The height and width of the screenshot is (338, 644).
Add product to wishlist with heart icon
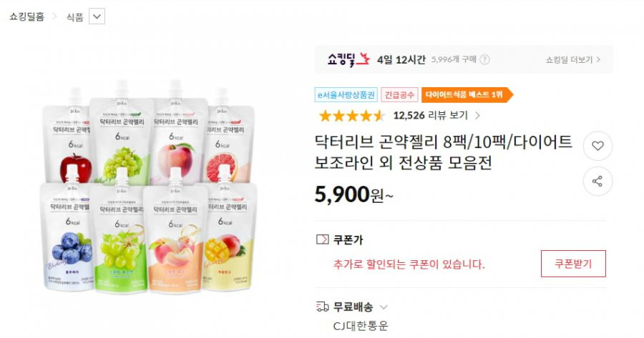[597, 146]
